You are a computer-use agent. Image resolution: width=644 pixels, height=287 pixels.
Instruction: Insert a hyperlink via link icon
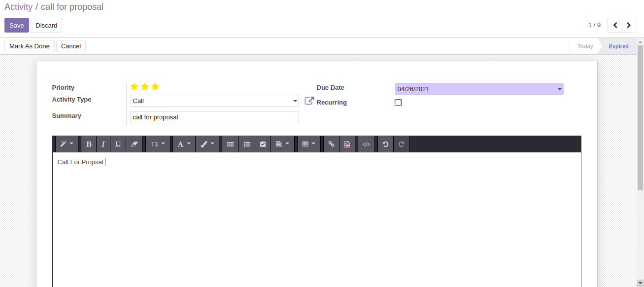coord(331,144)
